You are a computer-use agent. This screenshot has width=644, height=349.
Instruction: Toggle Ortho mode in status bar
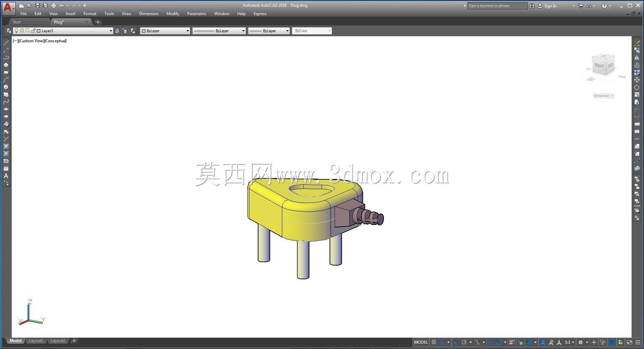[x=456, y=342]
